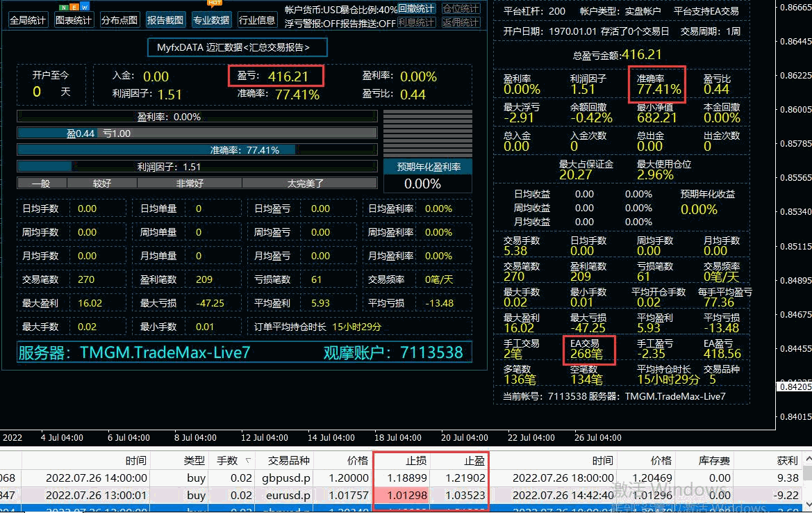Click the 利息统计 button
812x513 pixels.
[417, 23]
